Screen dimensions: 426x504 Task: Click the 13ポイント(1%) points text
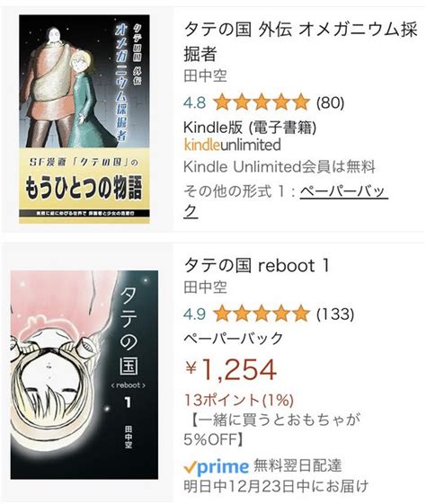pyautogui.click(x=238, y=400)
